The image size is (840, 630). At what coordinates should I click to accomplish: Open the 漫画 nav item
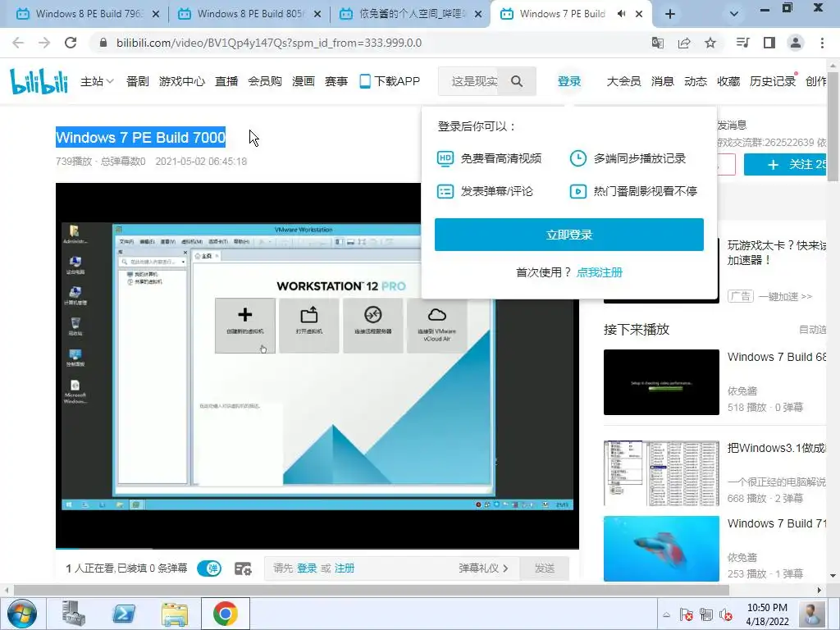(304, 81)
